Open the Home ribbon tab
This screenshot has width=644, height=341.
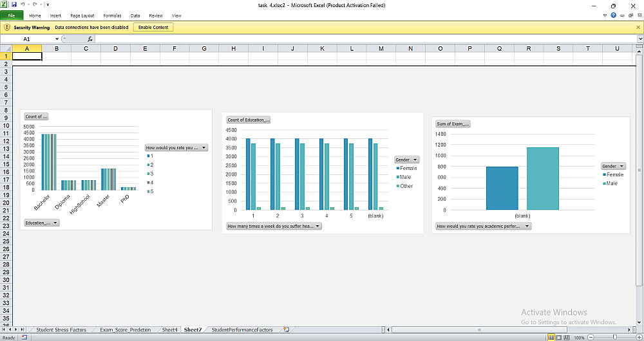(x=35, y=15)
